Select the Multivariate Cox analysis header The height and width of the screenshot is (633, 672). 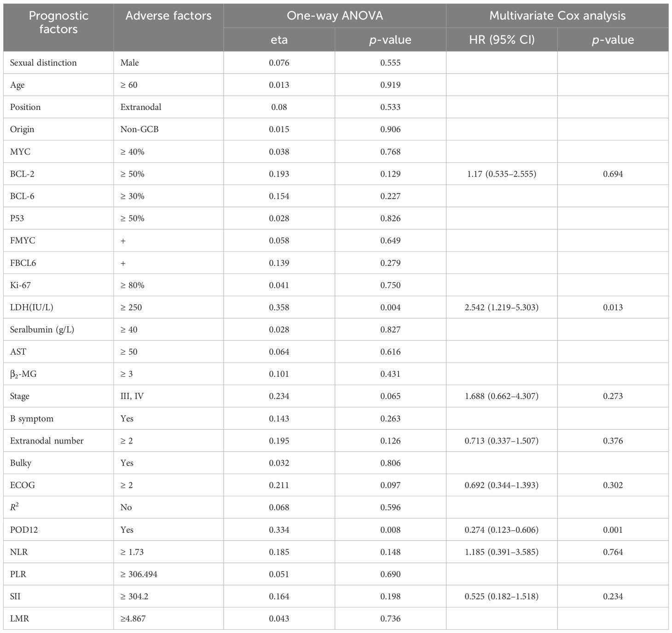557,16
